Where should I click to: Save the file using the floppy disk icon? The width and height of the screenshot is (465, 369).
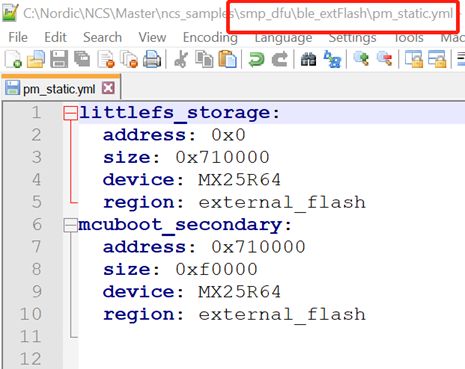click(59, 59)
